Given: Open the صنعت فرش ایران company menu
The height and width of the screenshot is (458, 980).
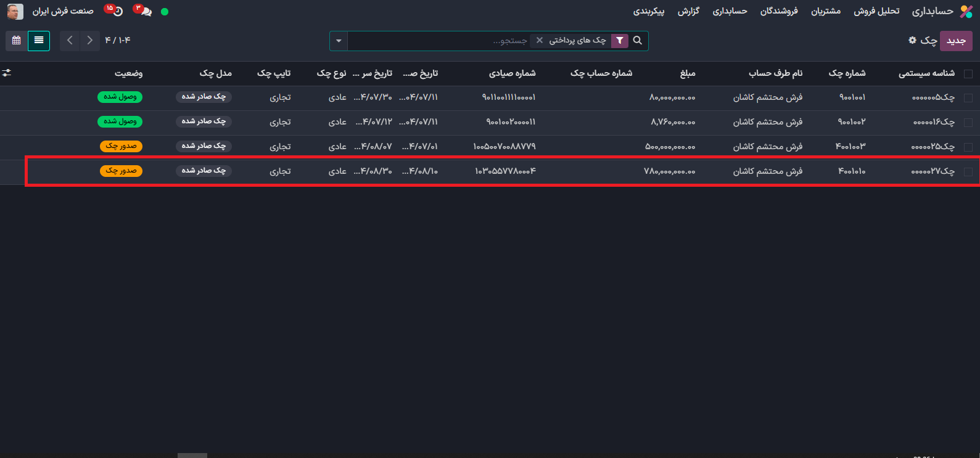Looking at the screenshot, I should click(63, 12).
